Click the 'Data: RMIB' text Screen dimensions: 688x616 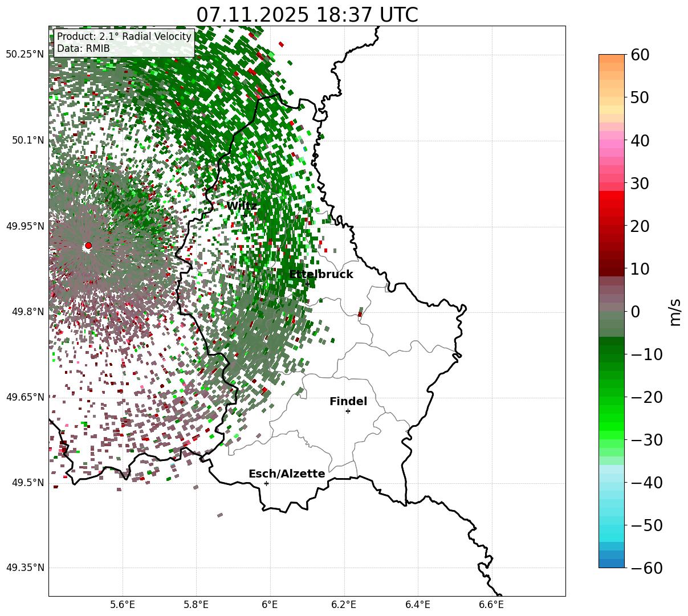83,49
